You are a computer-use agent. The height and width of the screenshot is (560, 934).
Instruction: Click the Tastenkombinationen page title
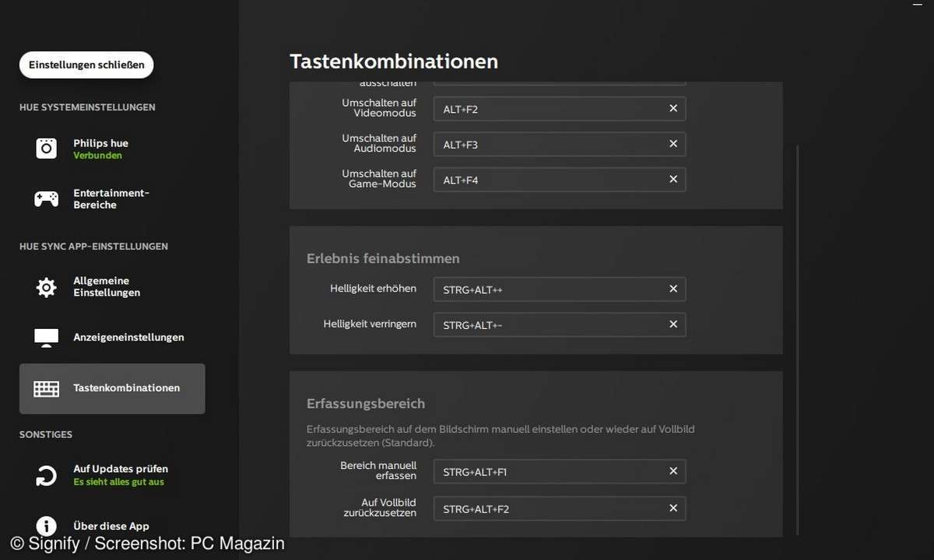[x=394, y=61]
